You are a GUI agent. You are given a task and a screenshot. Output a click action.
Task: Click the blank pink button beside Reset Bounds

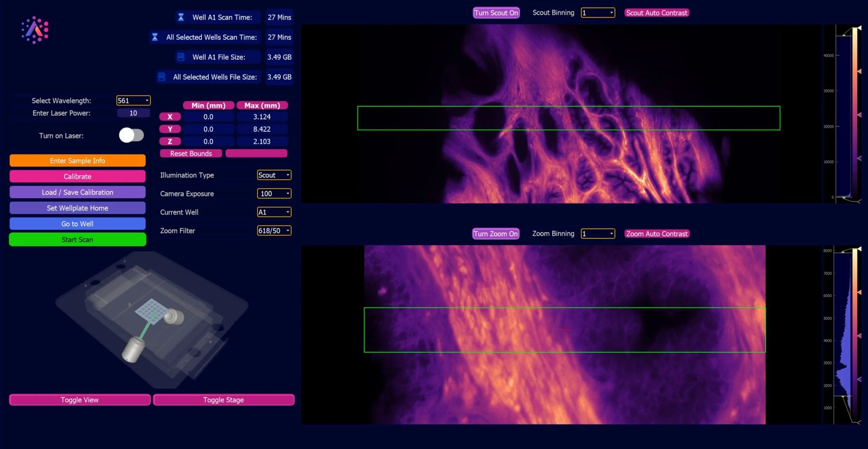[x=256, y=154]
